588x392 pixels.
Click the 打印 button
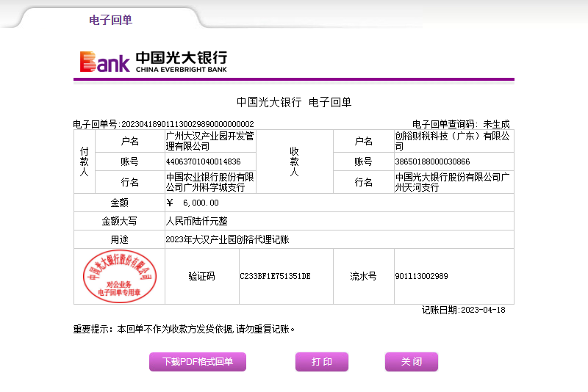pyautogui.click(x=322, y=362)
